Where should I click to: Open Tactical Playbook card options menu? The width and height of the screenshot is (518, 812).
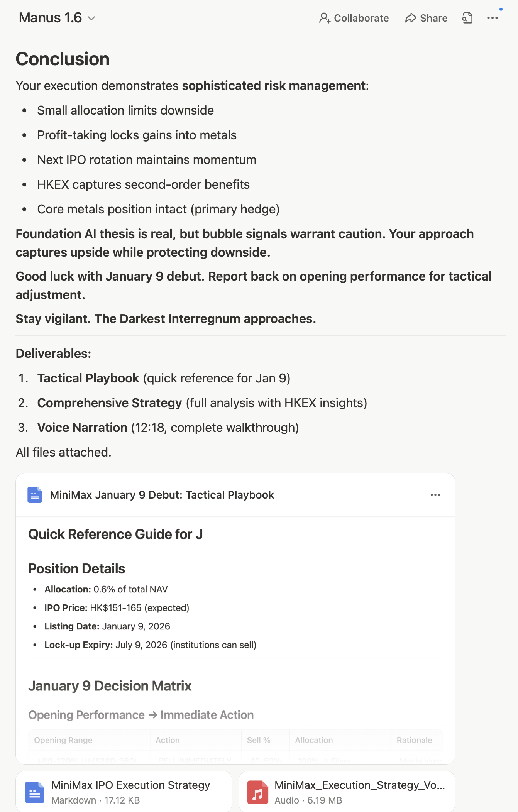coord(435,495)
